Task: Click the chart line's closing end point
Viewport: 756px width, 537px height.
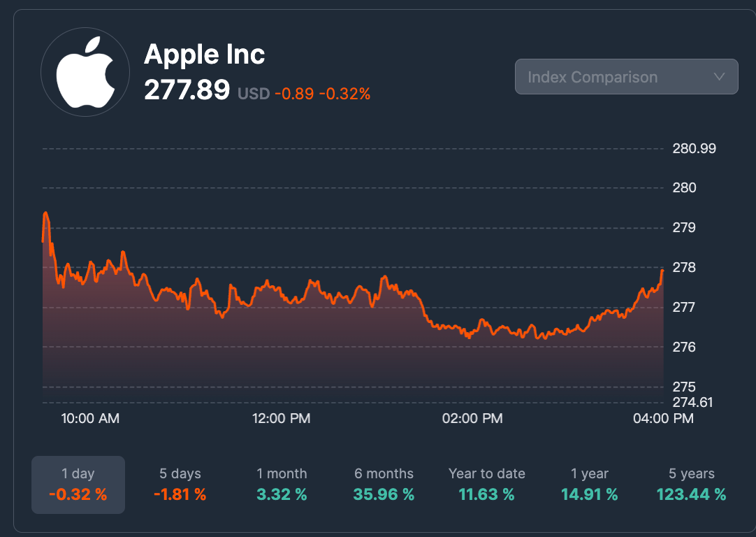Action: pyautogui.click(x=662, y=269)
